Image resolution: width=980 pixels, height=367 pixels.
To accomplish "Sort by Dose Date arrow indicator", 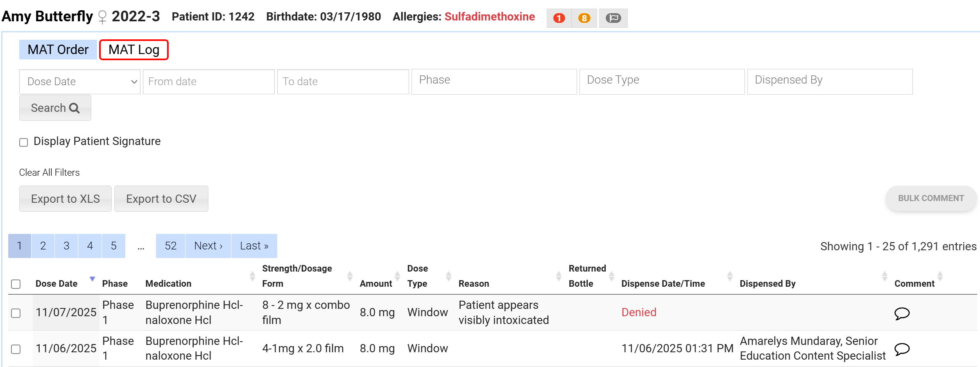I will point(92,279).
